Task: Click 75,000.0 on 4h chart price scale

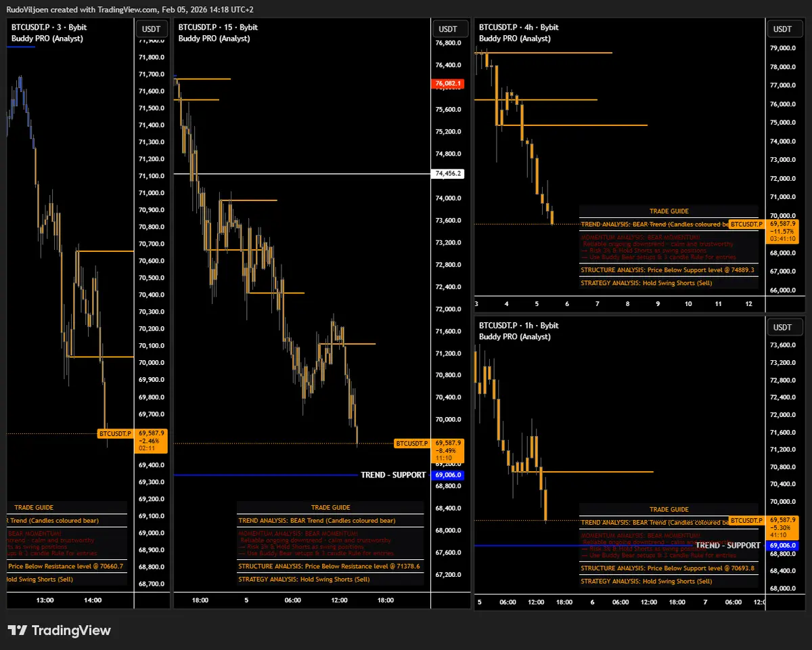Action: pyautogui.click(x=783, y=123)
